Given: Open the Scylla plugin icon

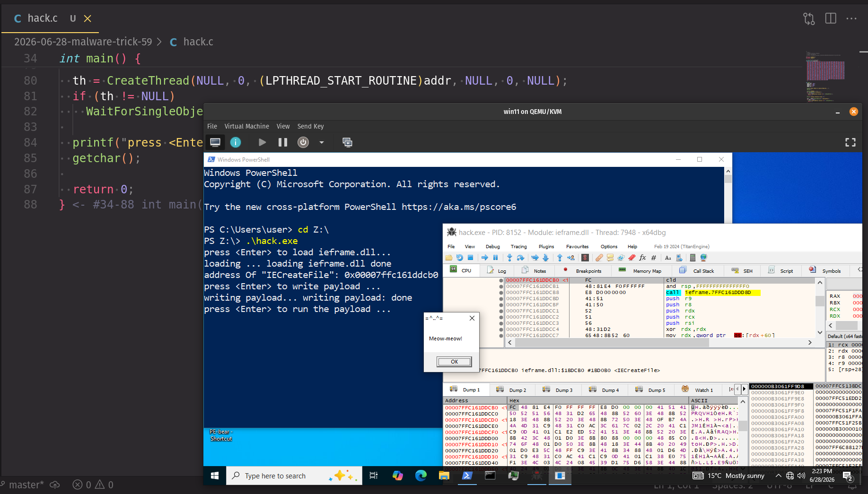Looking at the screenshot, I should click(x=585, y=258).
